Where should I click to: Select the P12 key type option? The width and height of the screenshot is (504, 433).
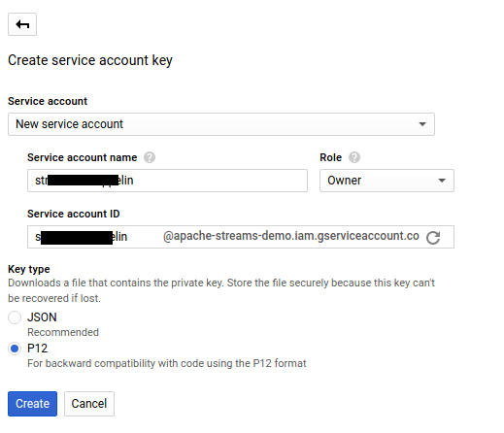pyautogui.click(x=15, y=349)
